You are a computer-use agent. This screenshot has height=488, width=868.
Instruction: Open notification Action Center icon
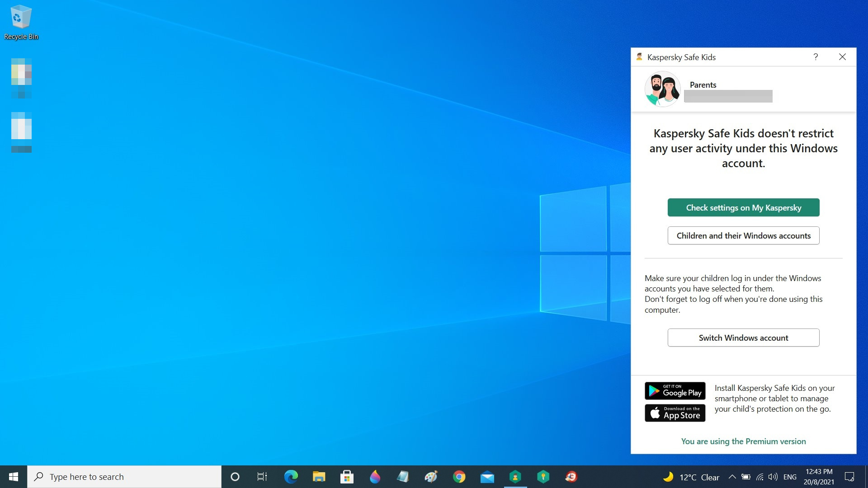point(849,477)
